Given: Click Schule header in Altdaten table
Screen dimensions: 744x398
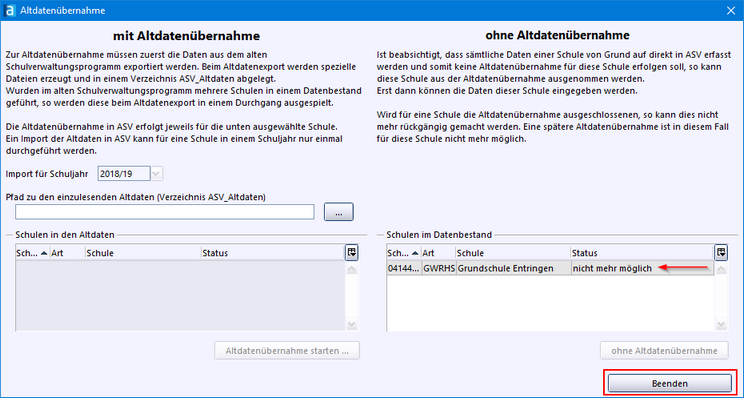Looking at the screenshot, I should [x=143, y=253].
